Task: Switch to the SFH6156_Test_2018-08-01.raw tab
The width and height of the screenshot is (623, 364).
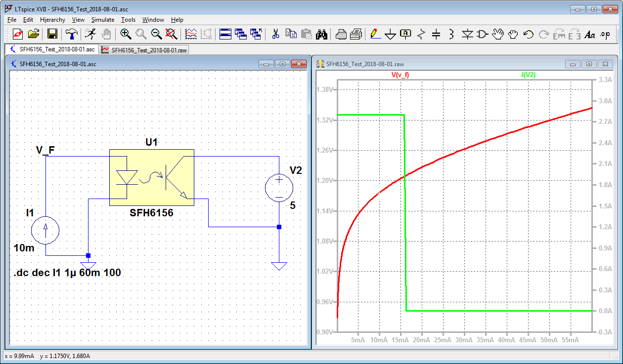Action: pyautogui.click(x=144, y=50)
